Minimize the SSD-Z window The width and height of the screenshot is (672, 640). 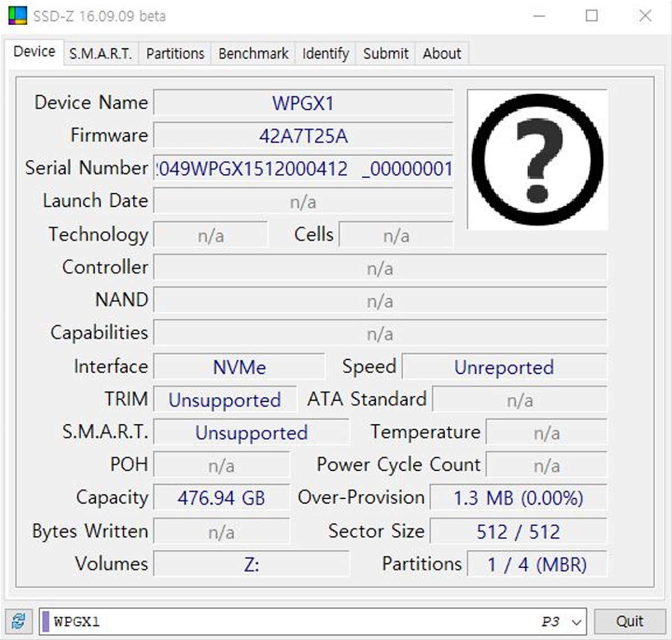coord(539,16)
